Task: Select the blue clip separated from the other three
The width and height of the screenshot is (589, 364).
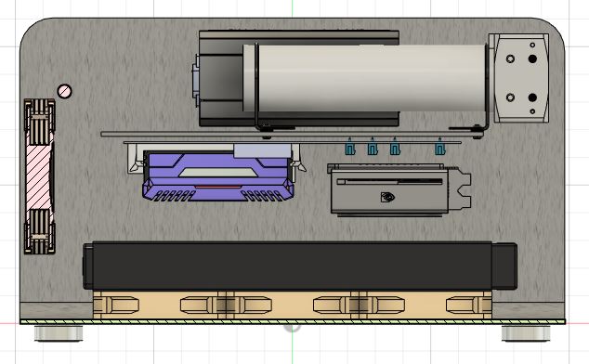Action: point(439,147)
